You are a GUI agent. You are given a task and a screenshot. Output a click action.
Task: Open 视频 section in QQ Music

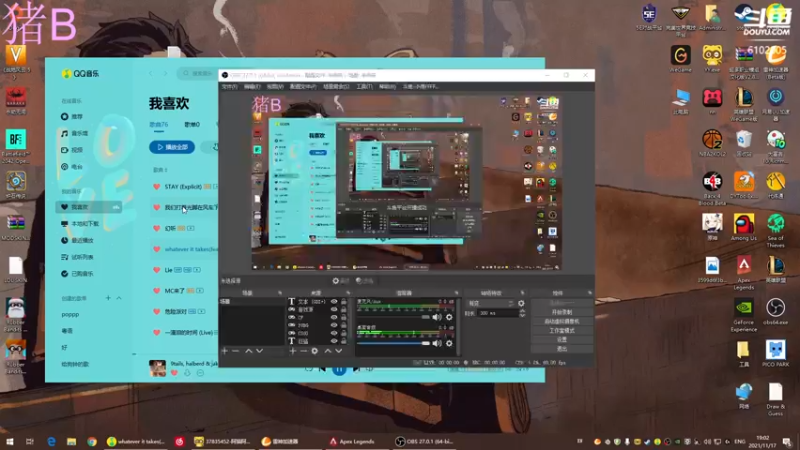pyautogui.click(x=72, y=150)
